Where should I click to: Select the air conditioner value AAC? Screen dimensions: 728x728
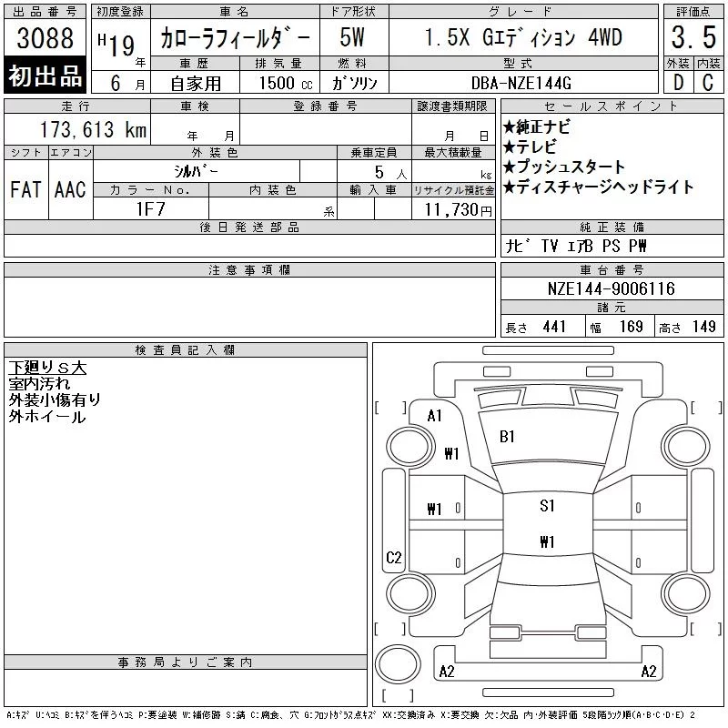pyautogui.click(x=70, y=189)
